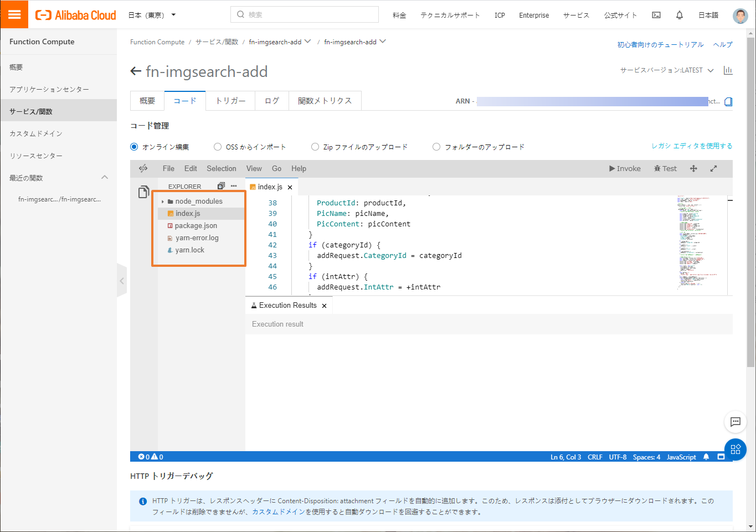Expand the editor to fullscreen
Screen dimensions: 756x532
point(713,168)
